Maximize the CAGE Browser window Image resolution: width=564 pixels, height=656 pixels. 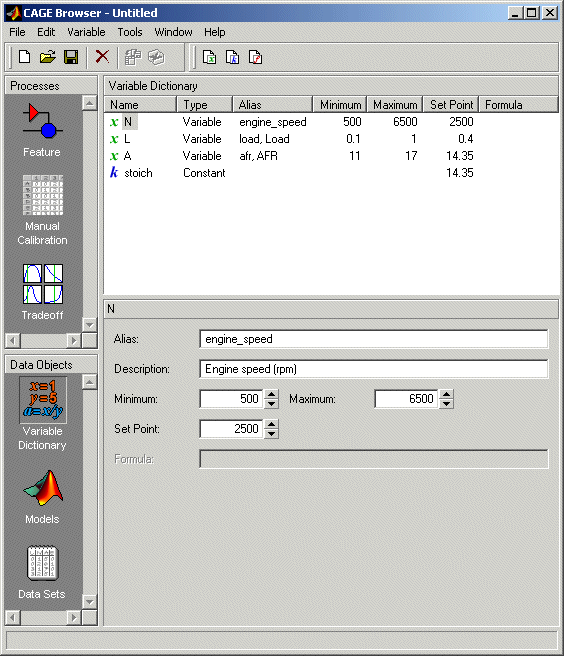click(x=531, y=13)
